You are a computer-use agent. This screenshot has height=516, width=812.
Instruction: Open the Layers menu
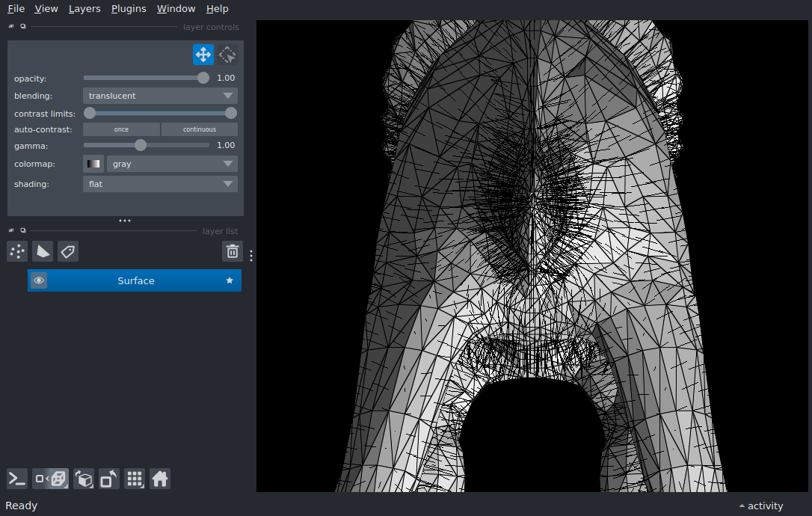(84, 9)
